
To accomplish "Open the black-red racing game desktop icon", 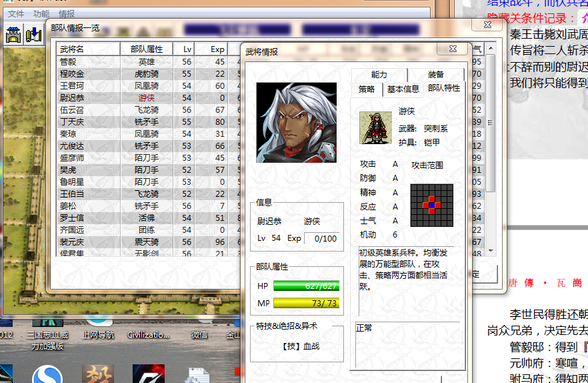I will [149, 374].
